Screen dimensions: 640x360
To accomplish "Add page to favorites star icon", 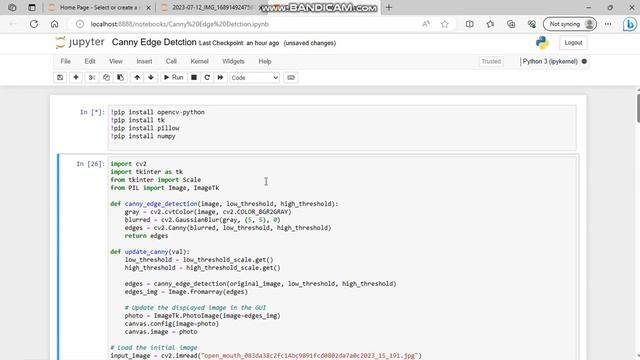I will pyautogui.click(x=444, y=24).
